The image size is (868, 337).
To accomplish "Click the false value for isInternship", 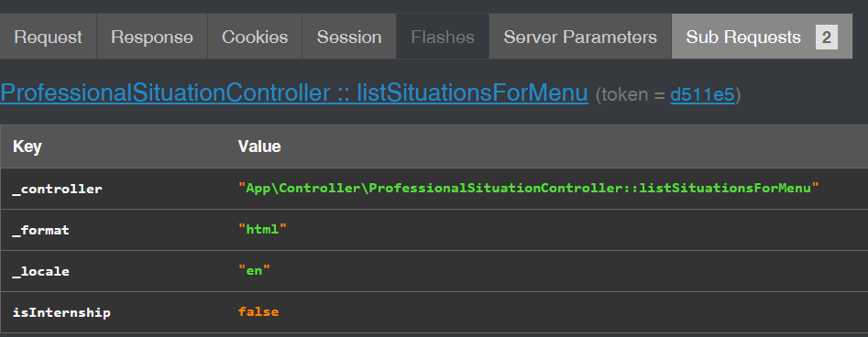I will click(x=258, y=311).
